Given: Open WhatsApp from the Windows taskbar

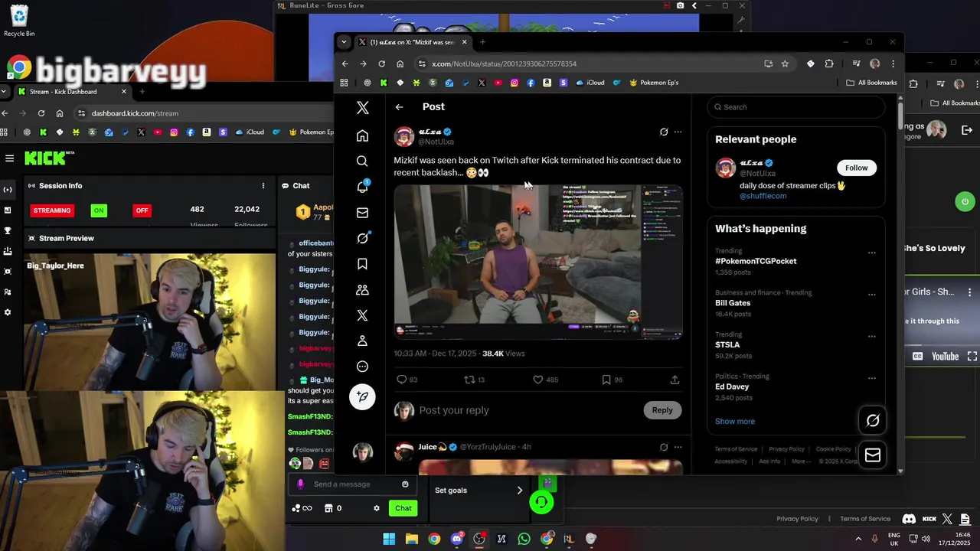Looking at the screenshot, I should pos(524,539).
